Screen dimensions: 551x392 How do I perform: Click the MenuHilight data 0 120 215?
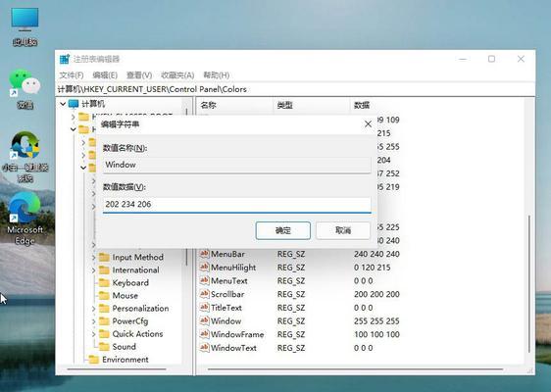pyautogui.click(x=373, y=267)
